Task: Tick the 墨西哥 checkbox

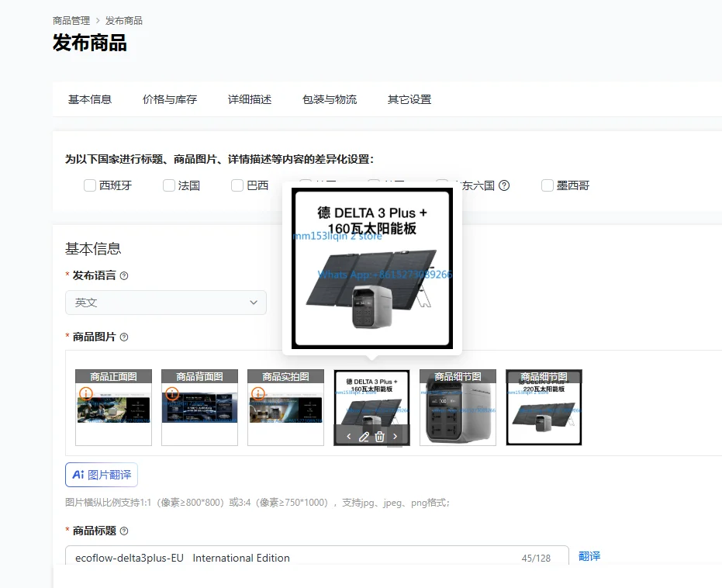Action: point(548,185)
